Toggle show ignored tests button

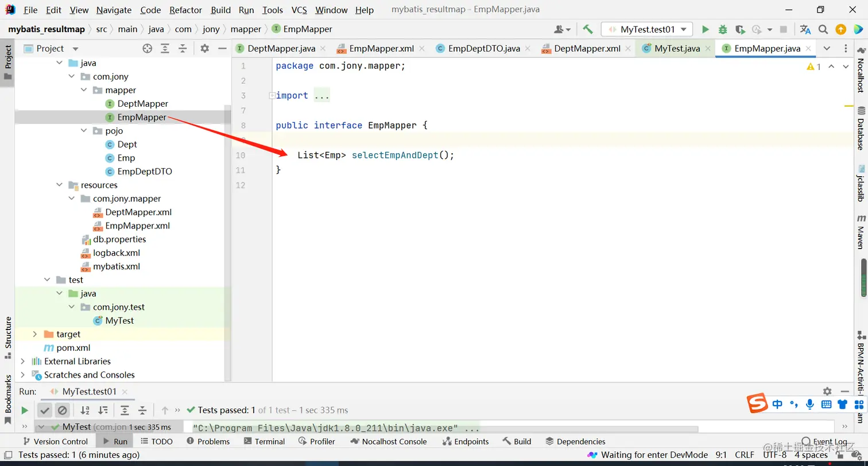(63, 410)
